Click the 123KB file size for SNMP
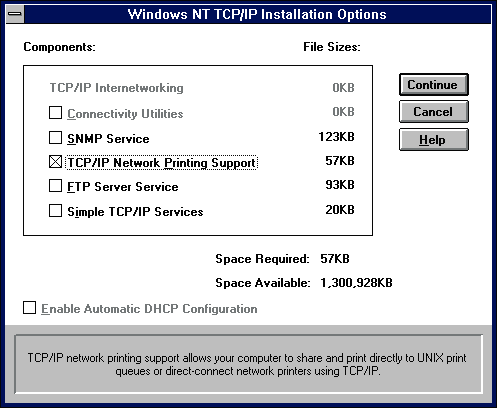This screenshot has height=408, width=497. click(x=336, y=137)
